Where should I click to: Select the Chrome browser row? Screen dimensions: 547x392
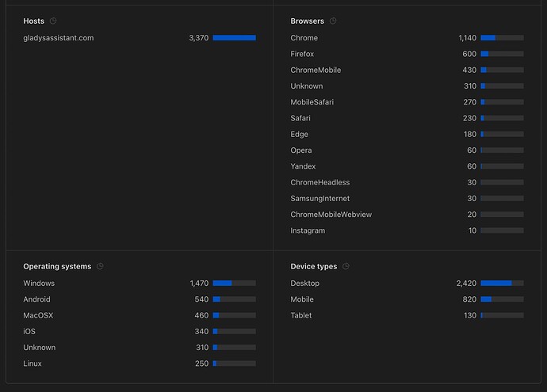pos(304,38)
